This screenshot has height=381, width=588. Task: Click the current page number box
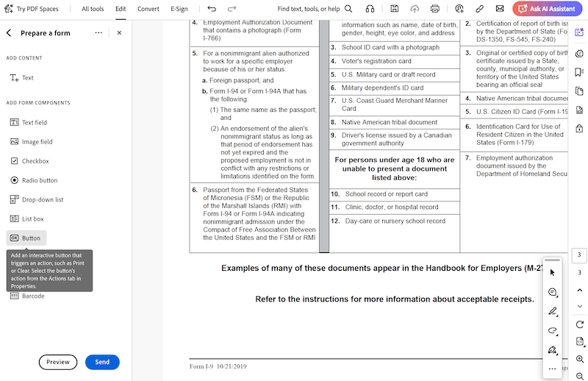pos(579,255)
